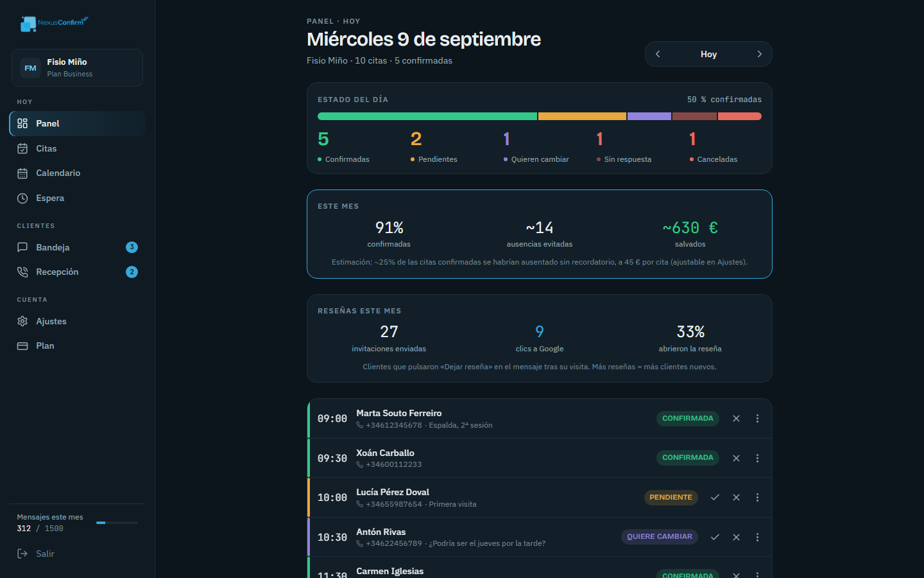Viewport: 924px width, 578px height.
Task: Click the orange Pendientes segment of status bar
Action: (x=582, y=116)
